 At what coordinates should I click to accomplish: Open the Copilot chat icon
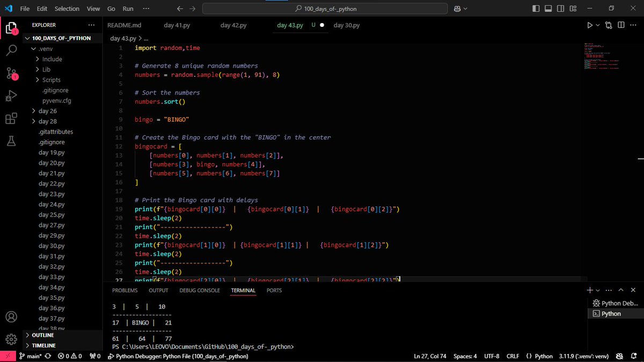(x=457, y=9)
